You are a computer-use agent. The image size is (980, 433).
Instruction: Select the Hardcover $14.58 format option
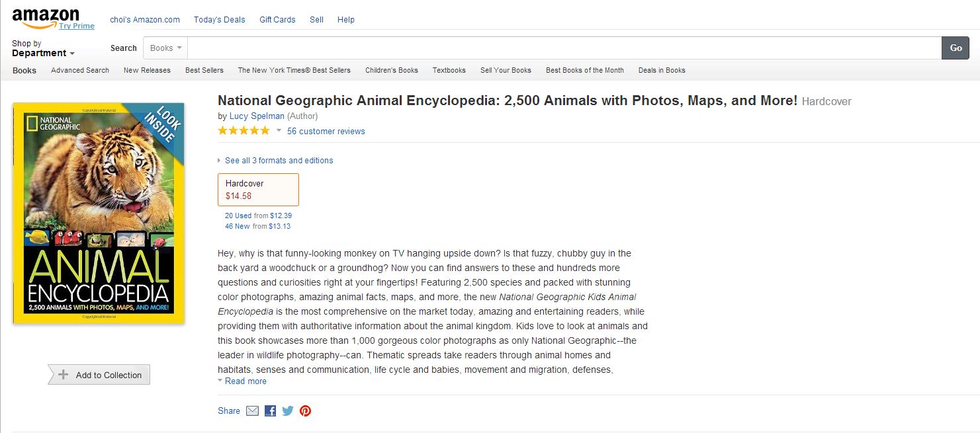point(258,190)
